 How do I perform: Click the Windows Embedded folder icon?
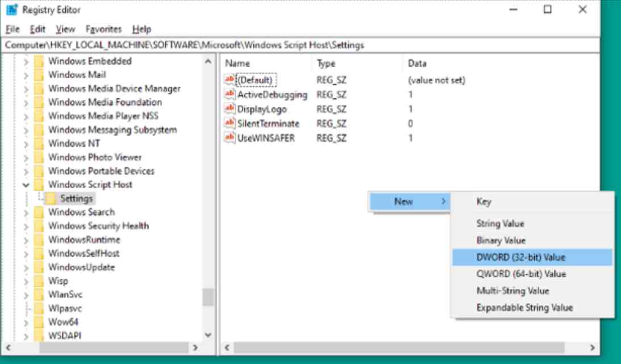pos(39,61)
